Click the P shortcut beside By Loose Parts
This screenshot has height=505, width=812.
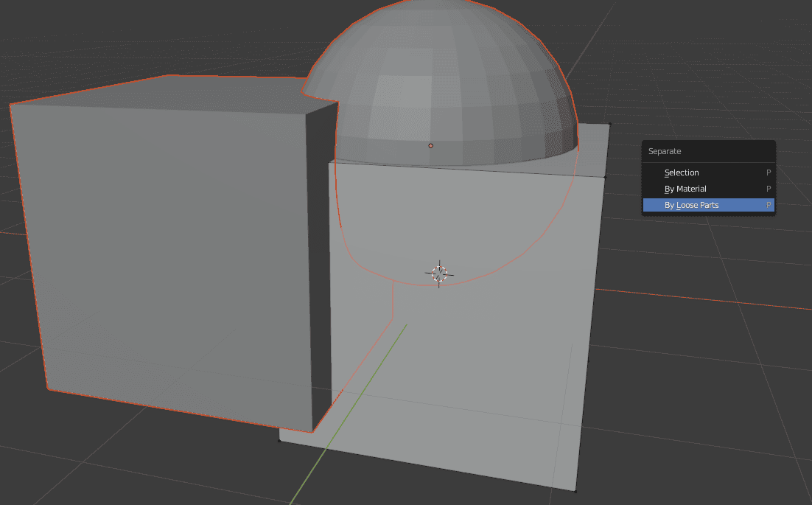coord(768,204)
